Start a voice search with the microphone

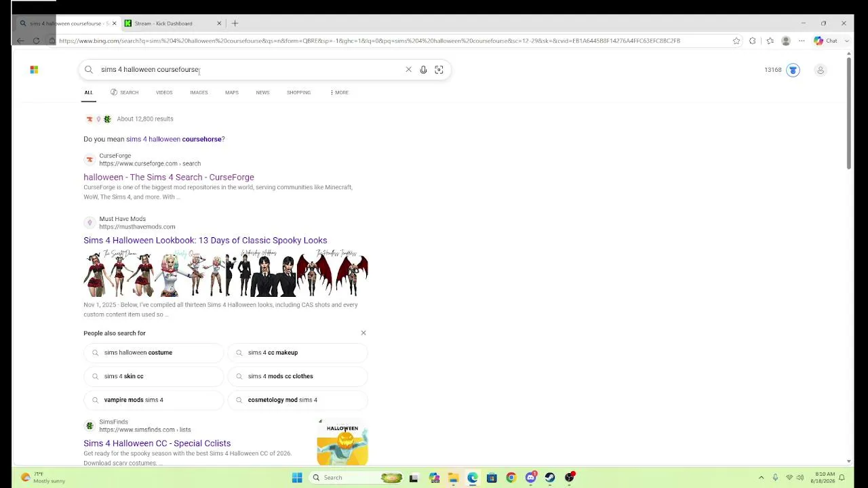(x=423, y=70)
